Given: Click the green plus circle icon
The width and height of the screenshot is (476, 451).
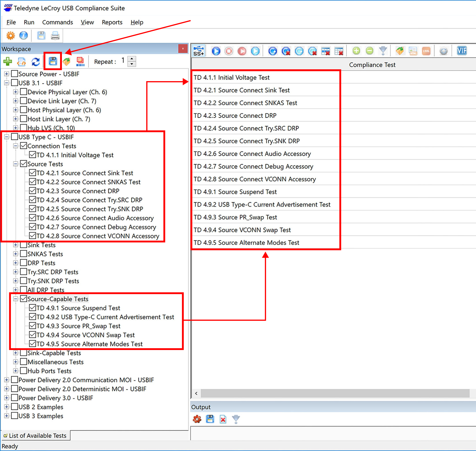Looking at the screenshot, I should 356,51.
